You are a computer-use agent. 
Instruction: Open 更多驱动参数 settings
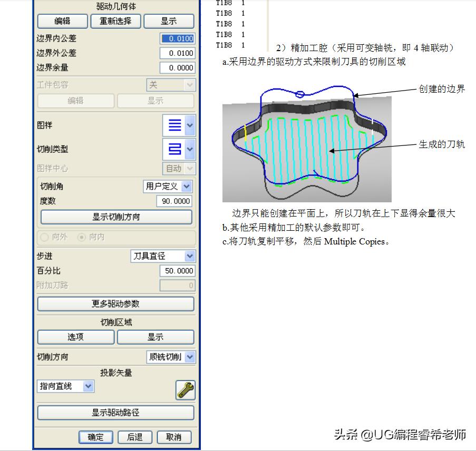115,303
